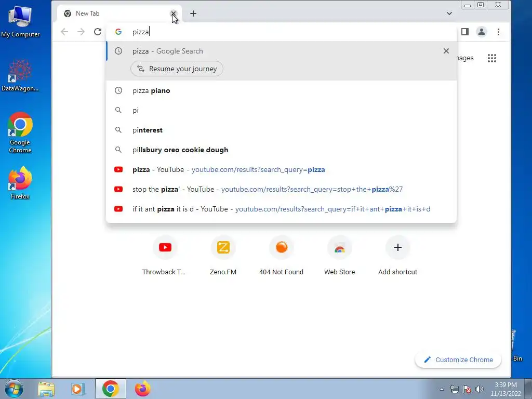Open the Zeno.FM shortcut
The width and height of the screenshot is (532, 399).
(x=223, y=256)
